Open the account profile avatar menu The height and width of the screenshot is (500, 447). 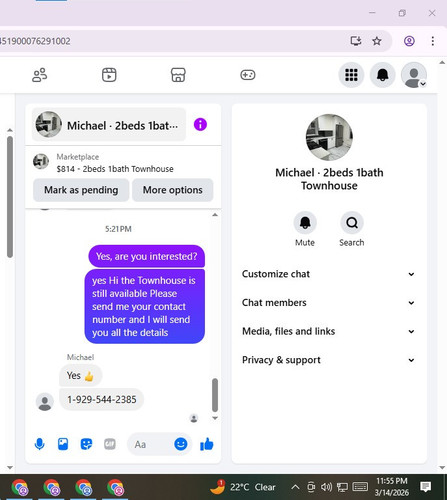tap(414, 75)
